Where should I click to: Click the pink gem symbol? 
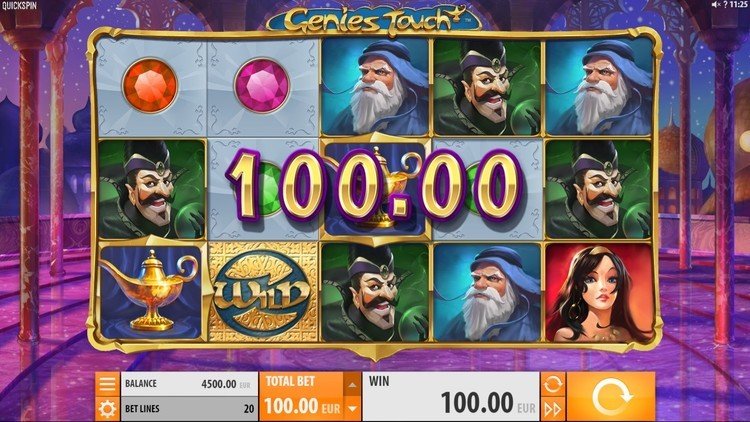click(262, 86)
